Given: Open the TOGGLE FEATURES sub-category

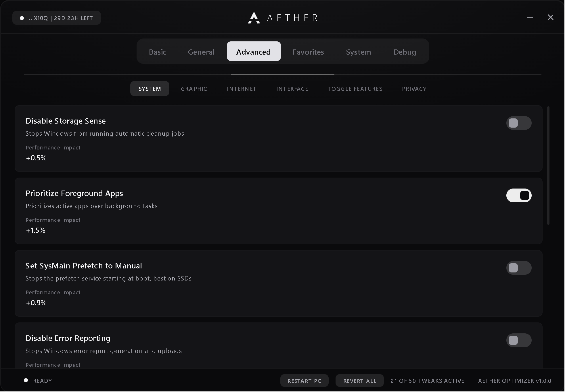Looking at the screenshot, I should click(x=355, y=89).
